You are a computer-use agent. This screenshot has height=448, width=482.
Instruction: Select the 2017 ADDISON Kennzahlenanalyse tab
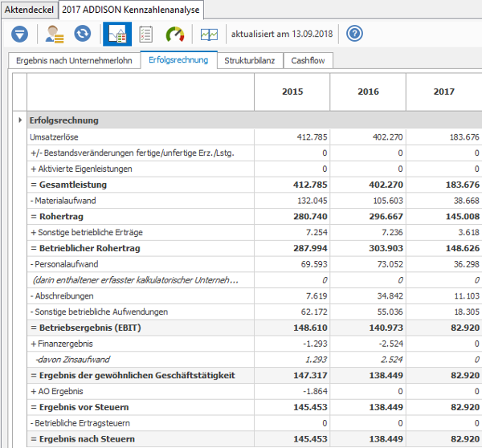pyautogui.click(x=131, y=10)
